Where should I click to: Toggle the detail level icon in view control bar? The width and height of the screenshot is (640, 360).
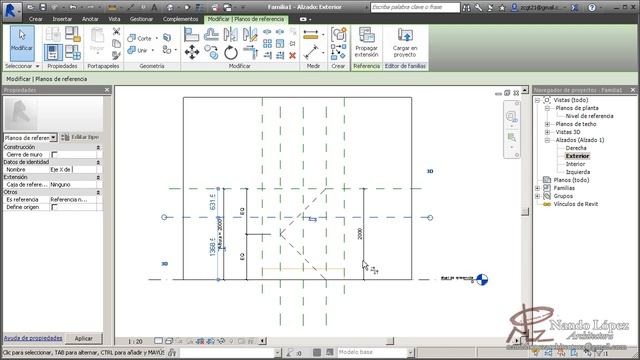click(158, 341)
